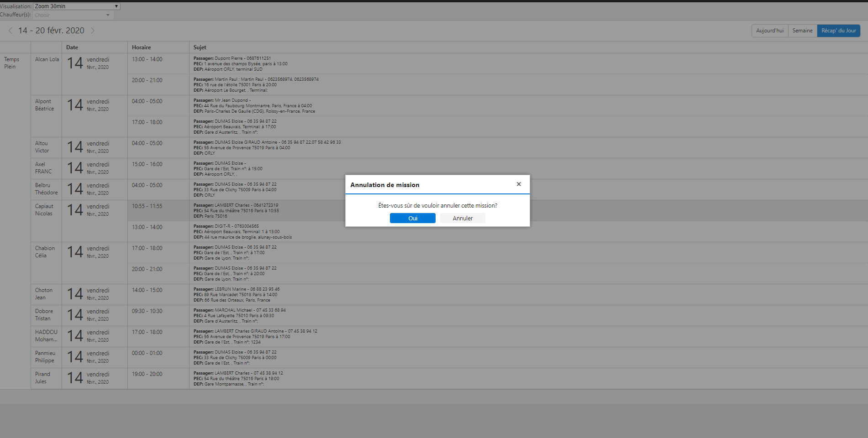Click the Sujet column header
This screenshot has width=868, height=438.
tap(200, 47)
